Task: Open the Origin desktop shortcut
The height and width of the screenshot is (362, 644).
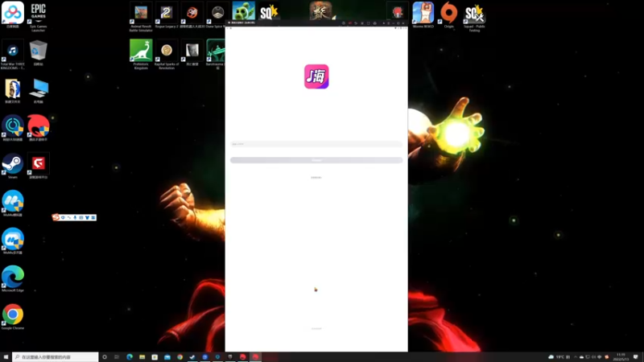Action: tap(448, 14)
